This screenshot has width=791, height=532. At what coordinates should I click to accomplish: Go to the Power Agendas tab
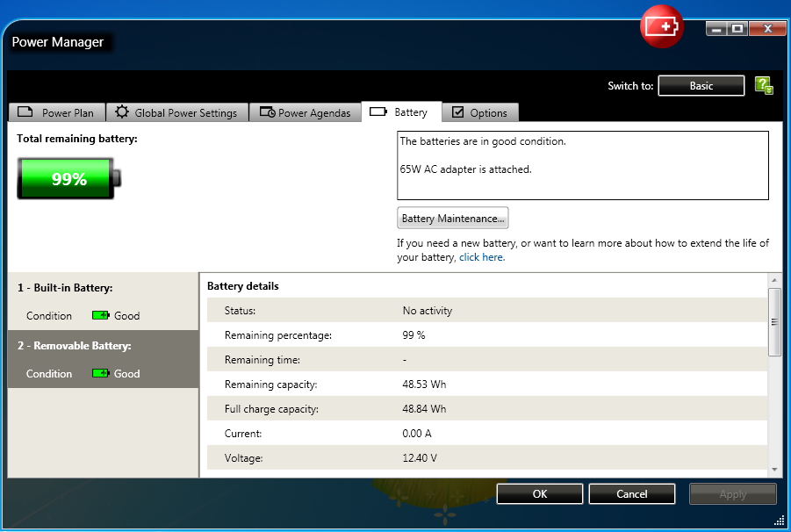306,112
